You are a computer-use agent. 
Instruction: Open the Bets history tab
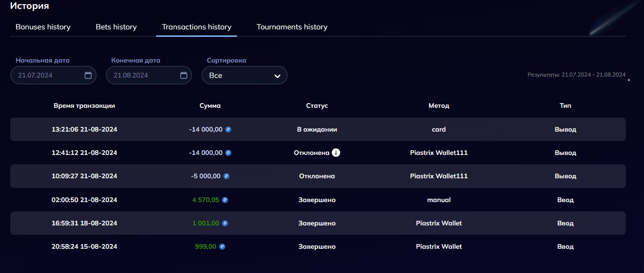116,27
